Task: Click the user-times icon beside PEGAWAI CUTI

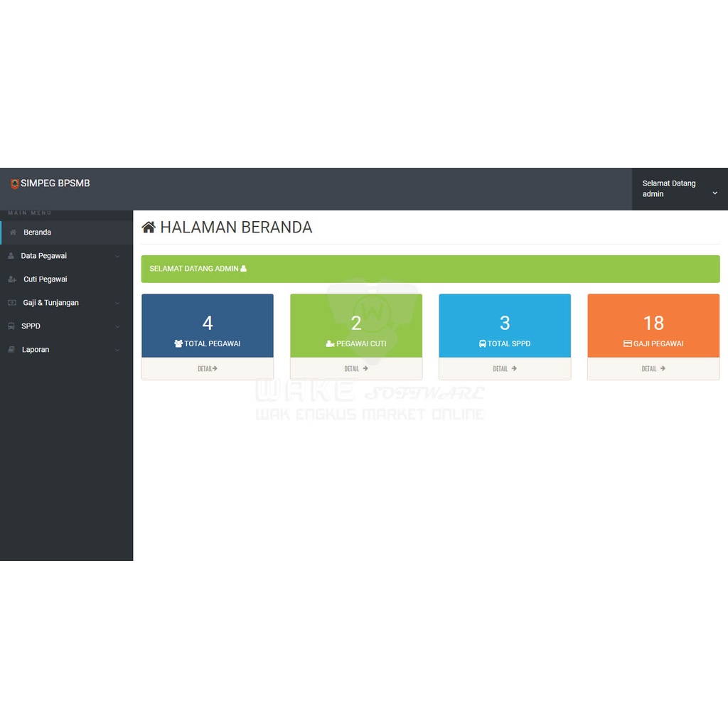Action: [x=330, y=343]
